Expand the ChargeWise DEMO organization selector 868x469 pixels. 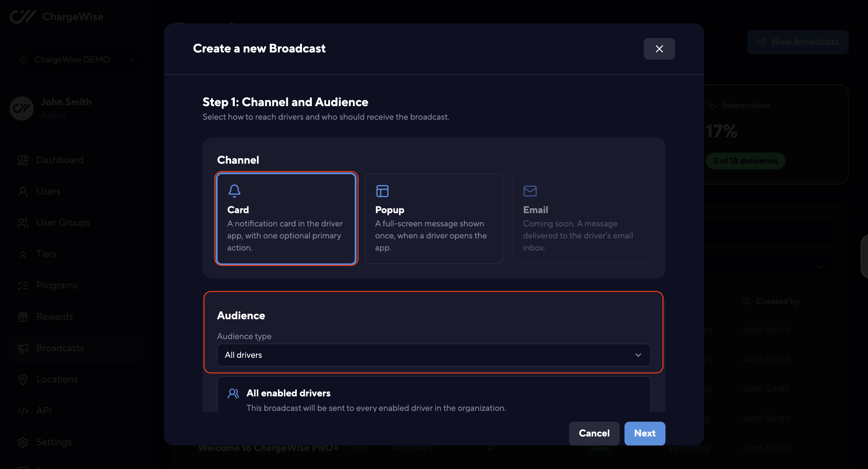point(77,60)
